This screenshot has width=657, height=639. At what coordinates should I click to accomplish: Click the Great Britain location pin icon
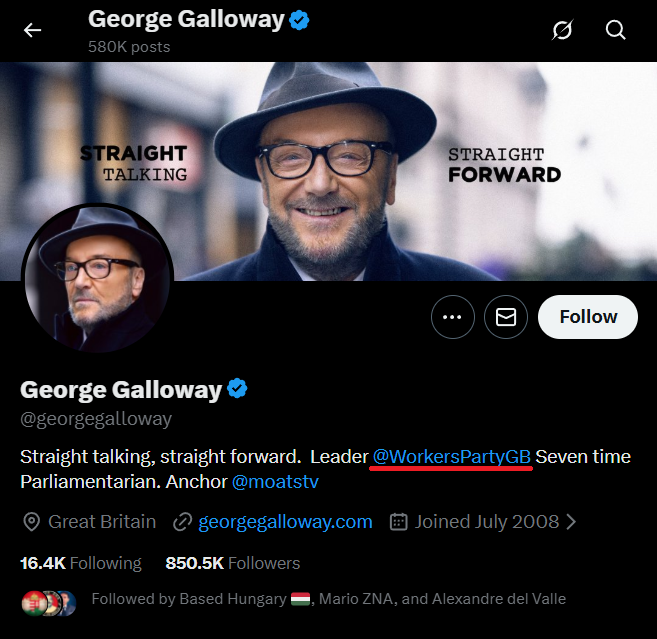[x=31, y=521]
